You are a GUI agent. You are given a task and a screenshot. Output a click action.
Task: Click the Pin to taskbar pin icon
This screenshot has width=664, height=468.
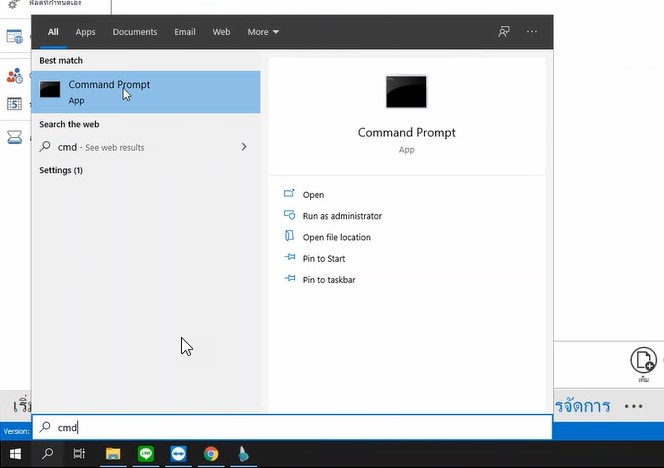(290, 278)
